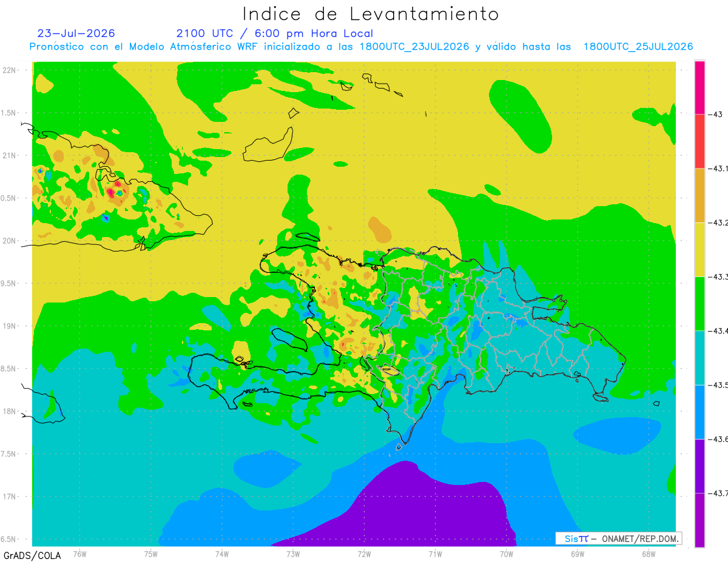
Task: Click the '-43.5' legend value
Action: point(718,385)
